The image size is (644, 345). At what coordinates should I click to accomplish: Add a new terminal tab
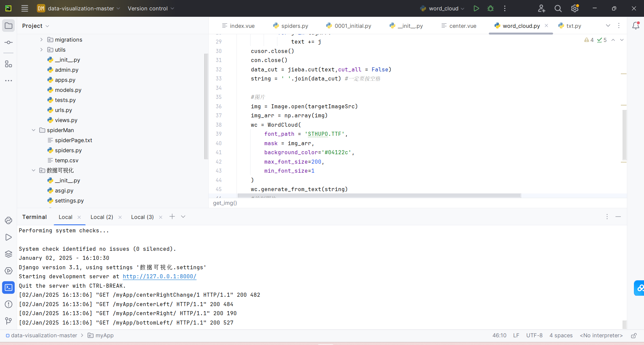[172, 217]
